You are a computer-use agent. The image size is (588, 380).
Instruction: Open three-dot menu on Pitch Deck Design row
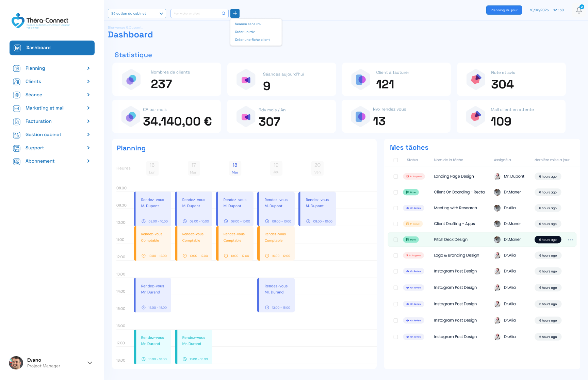570,240
